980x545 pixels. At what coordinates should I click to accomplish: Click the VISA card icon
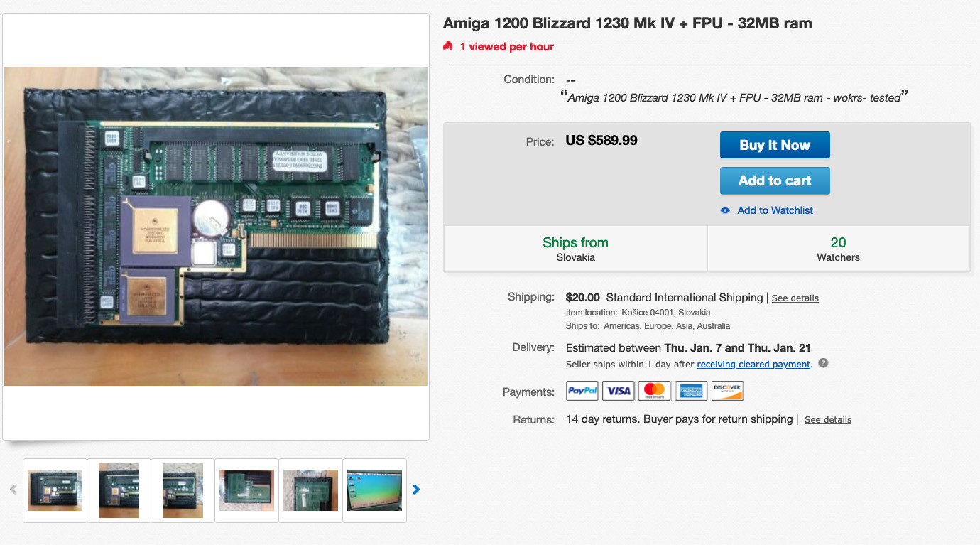point(619,391)
